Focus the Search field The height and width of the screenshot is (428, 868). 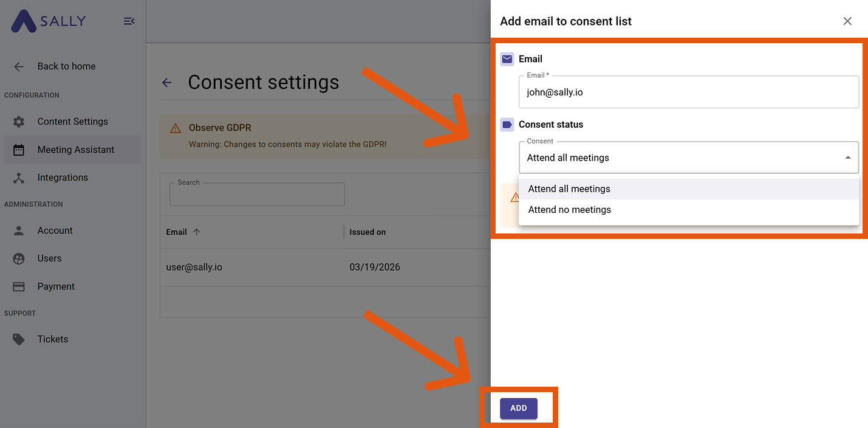point(257,195)
